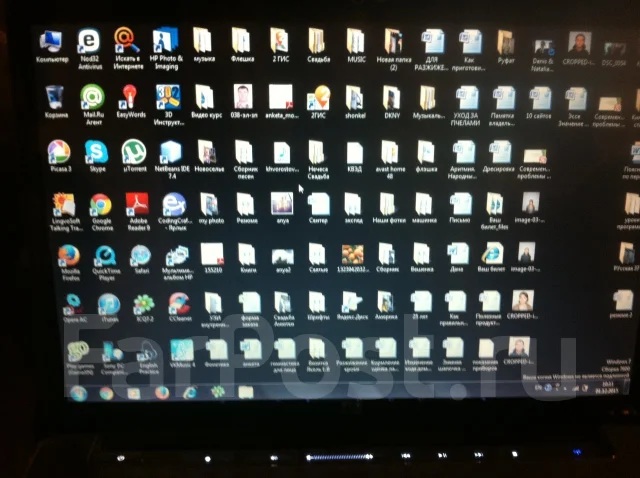
Task: Select the Opera AC desktop shortcut
Action: [75, 308]
